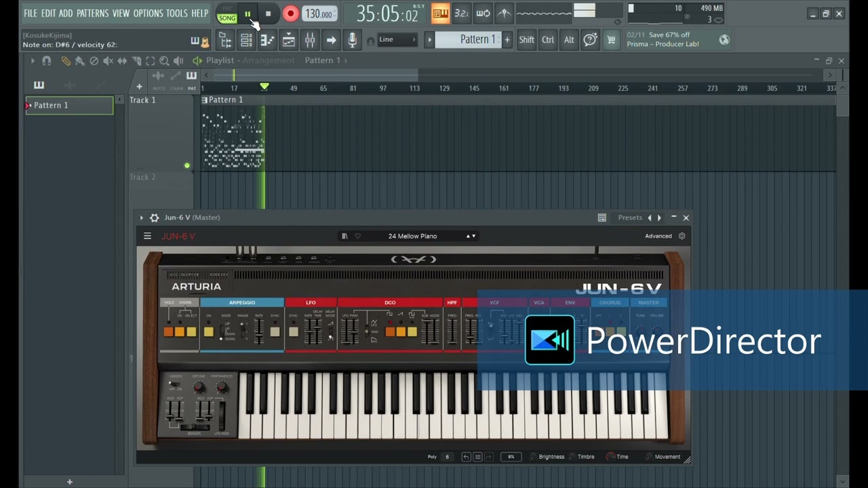868x488 pixels.
Task: Open the ADD menu
Action: click(66, 13)
